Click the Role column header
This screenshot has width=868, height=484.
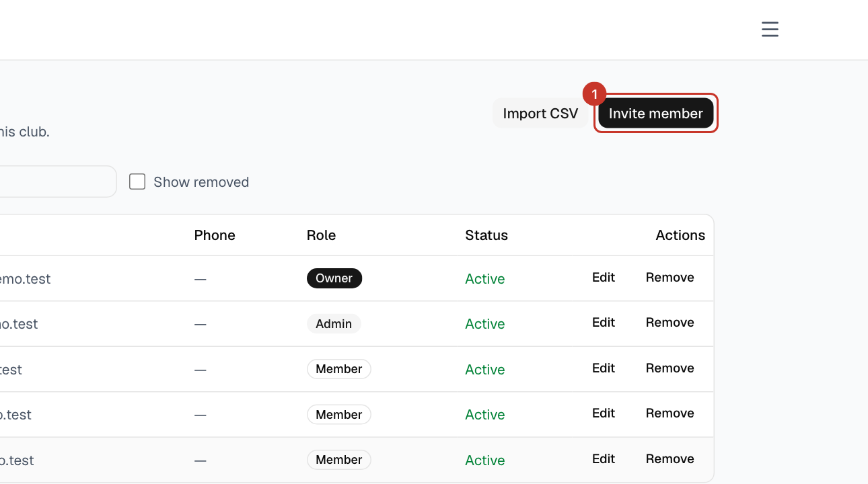pos(321,235)
